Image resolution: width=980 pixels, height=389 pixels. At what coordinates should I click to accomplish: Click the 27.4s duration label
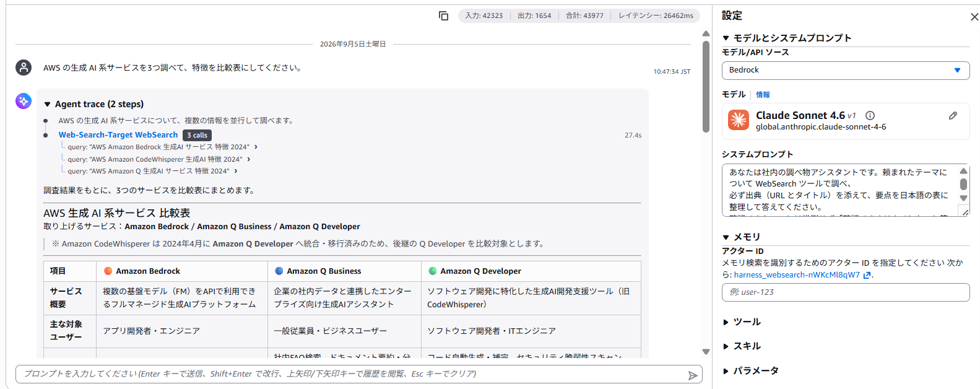pyautogui.click(x=633, y=135)
